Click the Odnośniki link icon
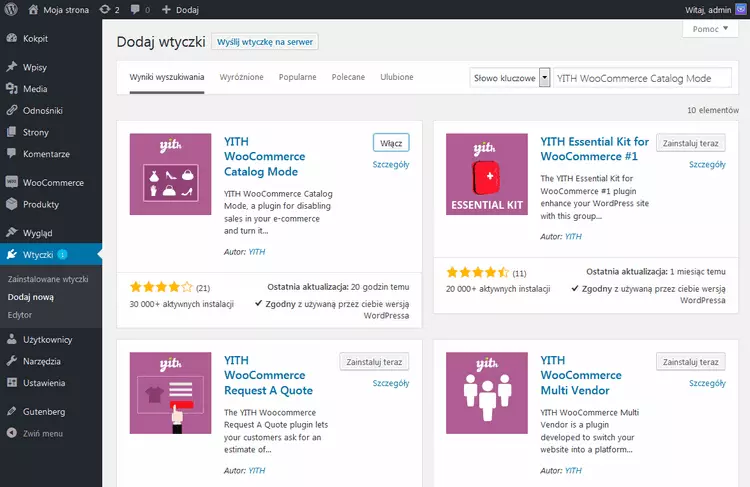The image size is (750, 487). point(12,111)
